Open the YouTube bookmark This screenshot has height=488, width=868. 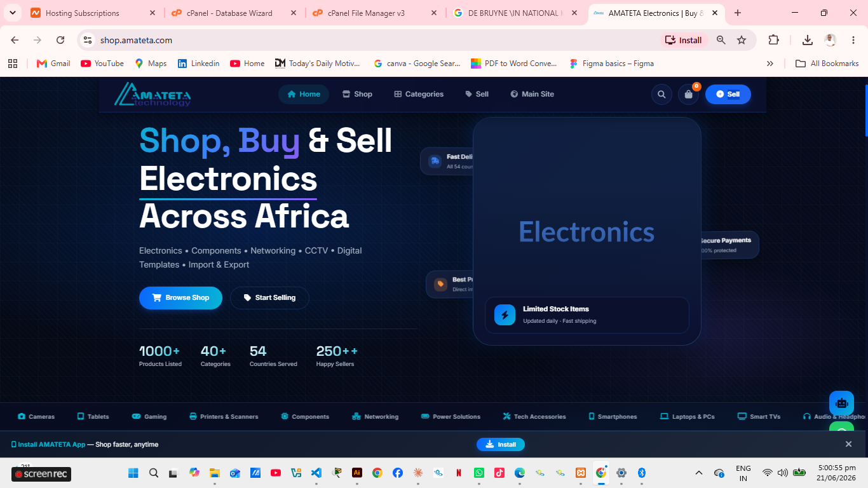(x=102, y=64)
